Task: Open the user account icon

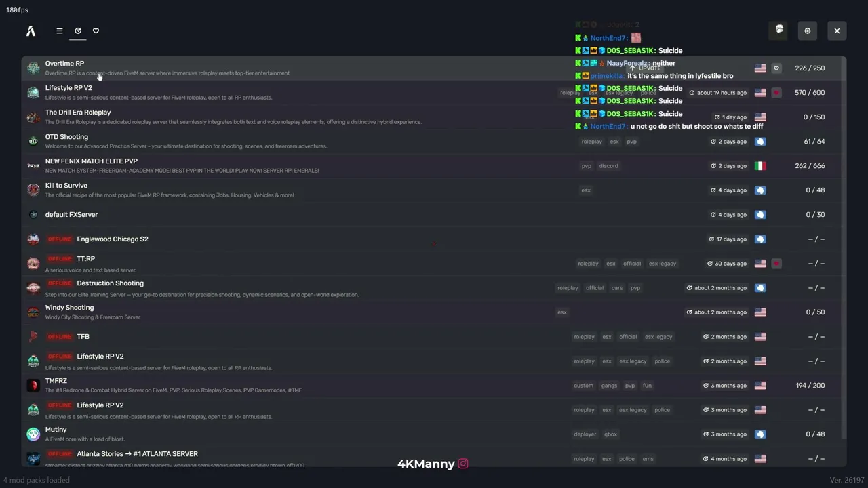Action: pyautogui.click(x=779, y=30)
